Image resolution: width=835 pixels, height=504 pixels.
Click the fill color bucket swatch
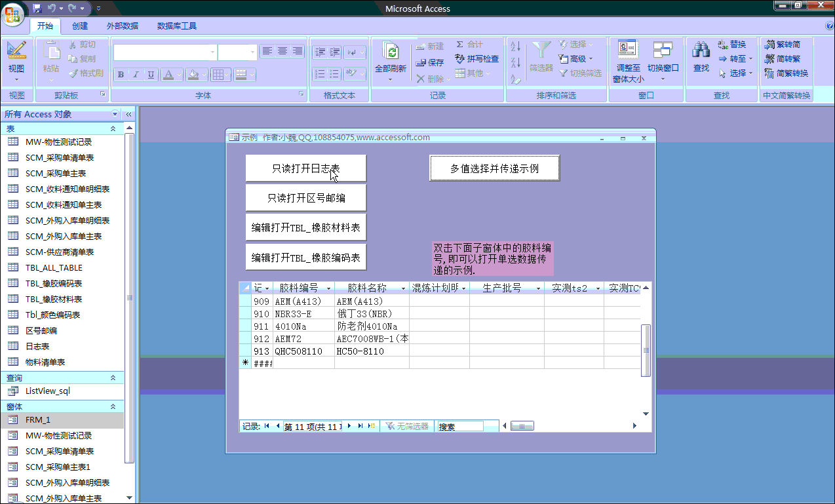[193, 75]
